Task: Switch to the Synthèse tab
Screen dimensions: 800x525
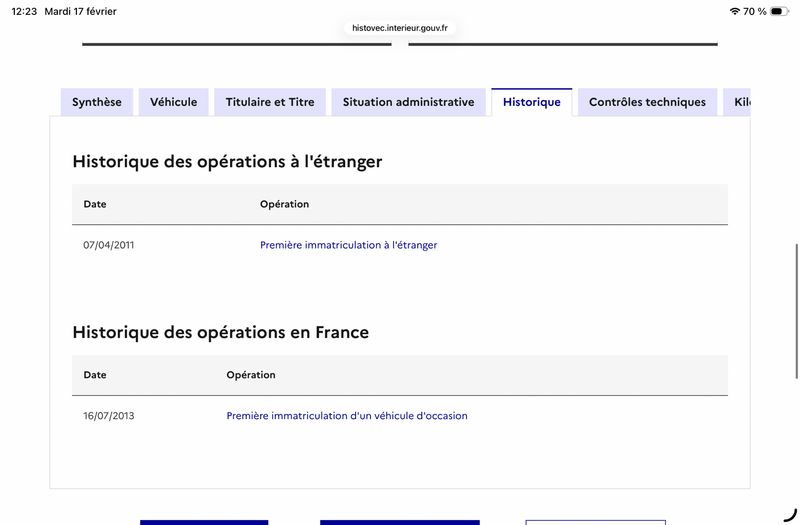Action: pyautogui.click(x=97, y=102)
